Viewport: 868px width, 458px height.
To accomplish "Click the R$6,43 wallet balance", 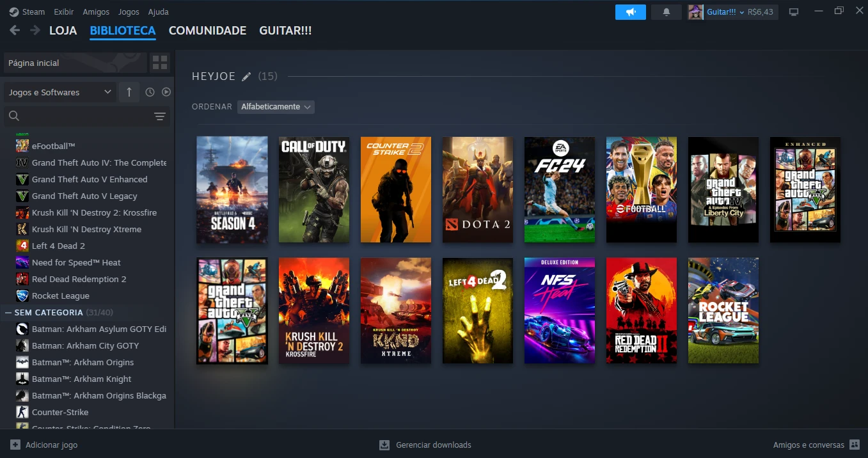I will pos(761,12).
